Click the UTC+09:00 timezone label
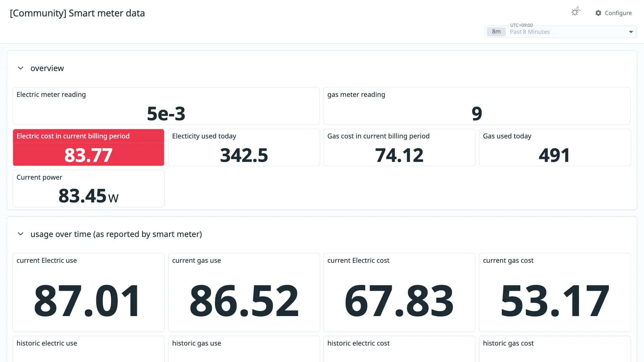Image resolution: width=644 pixels, height=362 pixels. tap(521, 25)
